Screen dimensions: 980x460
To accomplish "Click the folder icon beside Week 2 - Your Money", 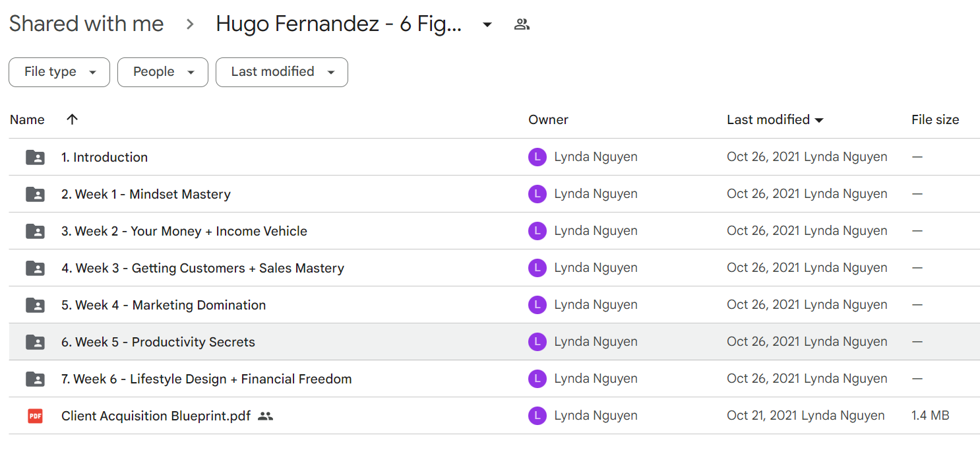I will pyautogui.click(x=35, y=231).
